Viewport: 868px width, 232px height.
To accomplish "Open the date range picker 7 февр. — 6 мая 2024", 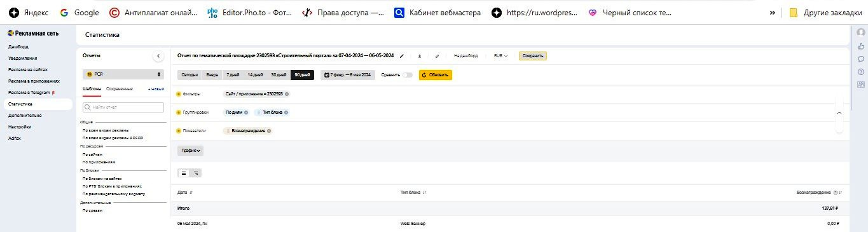I will click(x=347, y=75).
